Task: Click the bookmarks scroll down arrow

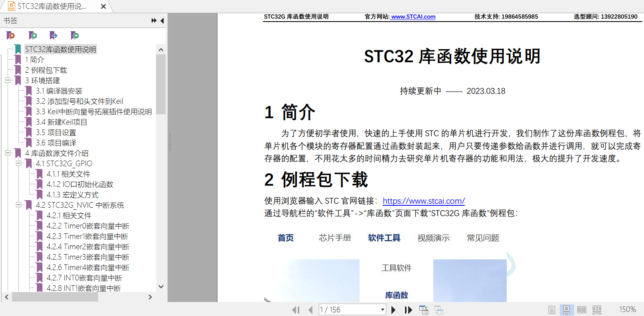Action: 161,286
